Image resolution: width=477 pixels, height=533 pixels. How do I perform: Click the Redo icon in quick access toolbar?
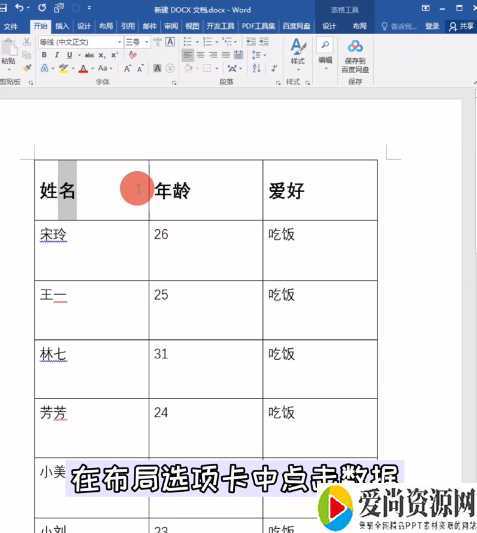click(42, 8)
